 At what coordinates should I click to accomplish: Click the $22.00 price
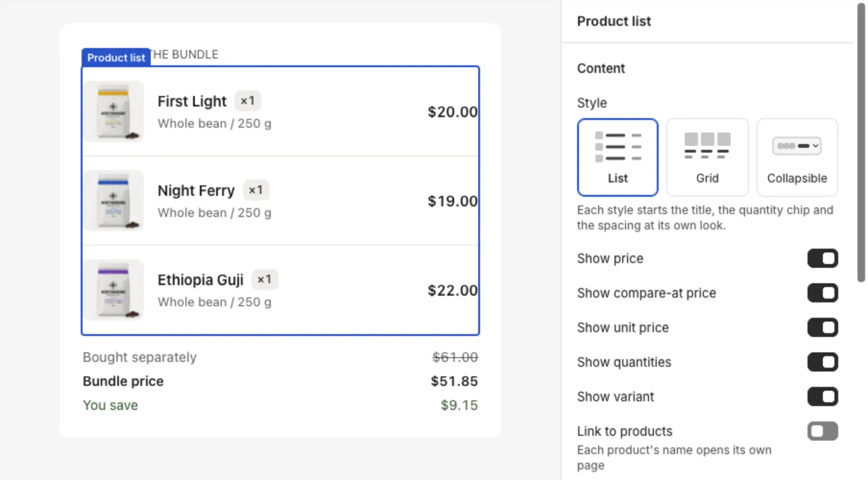(452, 290)
